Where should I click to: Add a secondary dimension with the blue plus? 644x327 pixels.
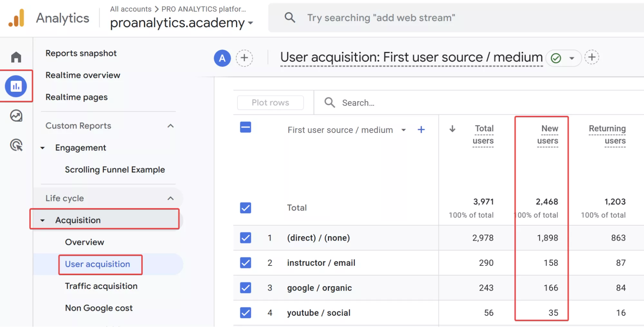(x=421, y=130)
